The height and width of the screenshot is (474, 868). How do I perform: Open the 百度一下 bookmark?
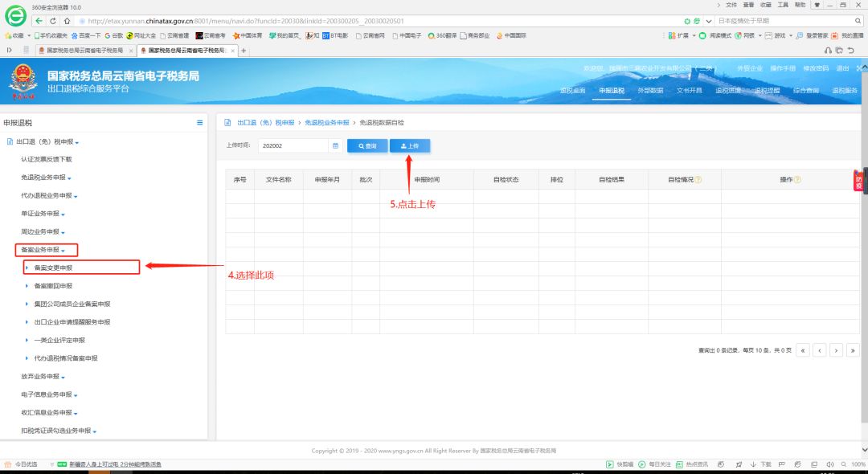pos(86,35)
